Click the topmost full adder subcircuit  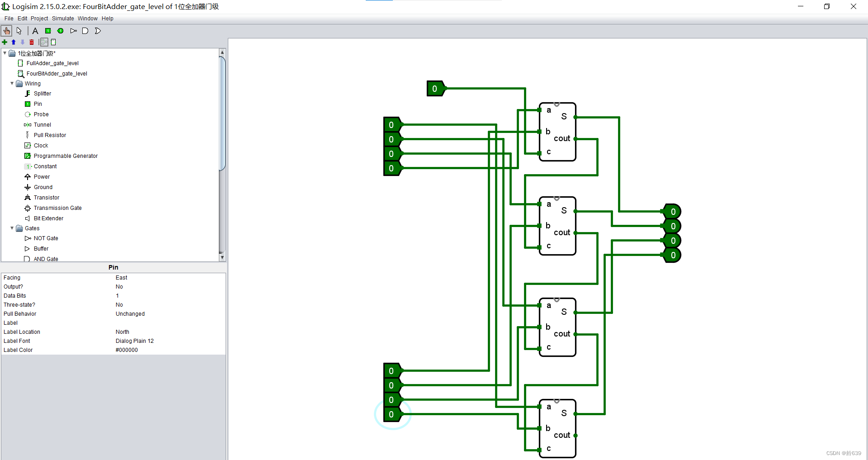(557, 132)
